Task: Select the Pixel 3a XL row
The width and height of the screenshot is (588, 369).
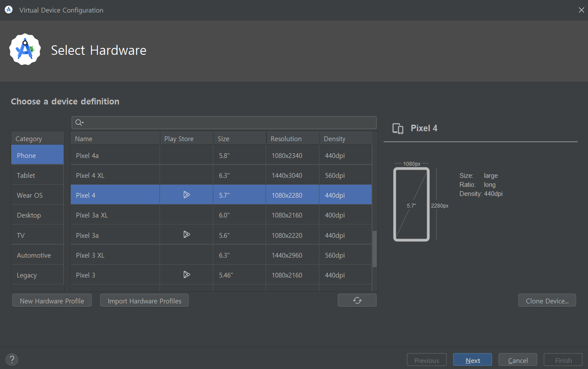Action: pos(221,215)
